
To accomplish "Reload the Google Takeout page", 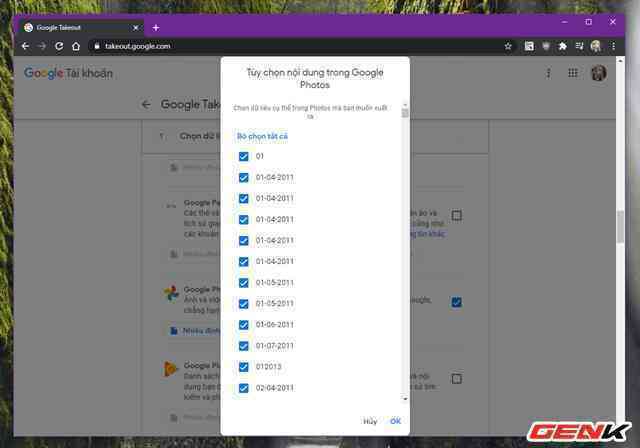I will (x=59, y=46).
